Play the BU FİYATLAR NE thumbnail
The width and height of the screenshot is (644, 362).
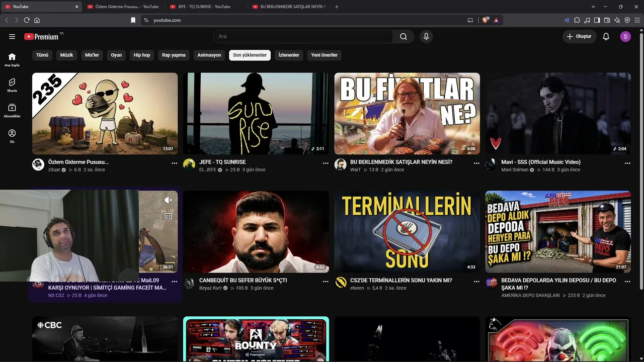click(407, 114)
